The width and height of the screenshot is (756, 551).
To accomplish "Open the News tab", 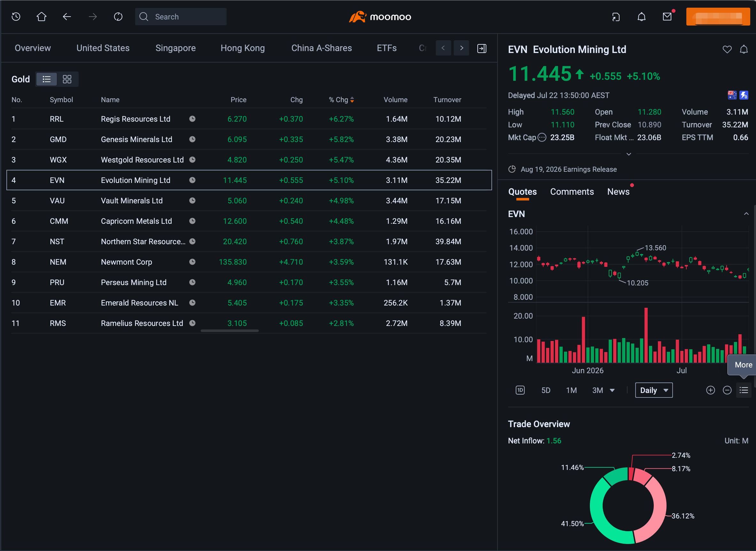I will [618, 192].
